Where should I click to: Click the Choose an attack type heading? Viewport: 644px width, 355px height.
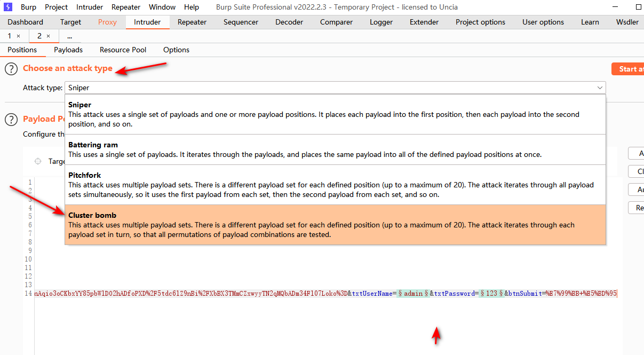[x=68, y=68]
